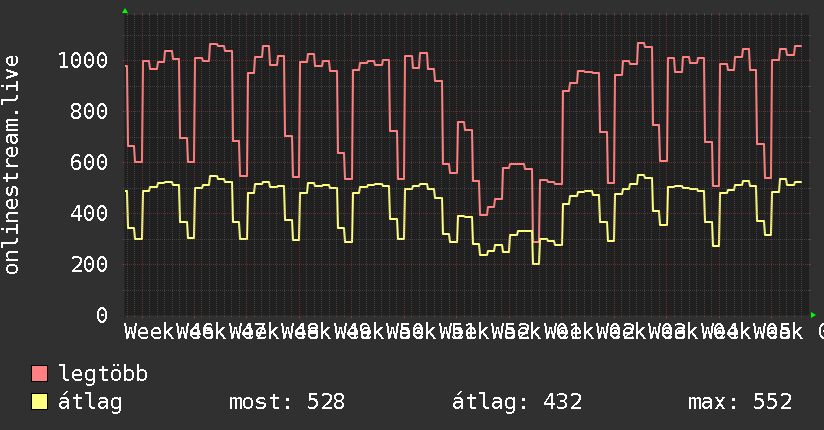Click the yellow átlag legend color swatch

pyautogui.click(x=39, y=402)
